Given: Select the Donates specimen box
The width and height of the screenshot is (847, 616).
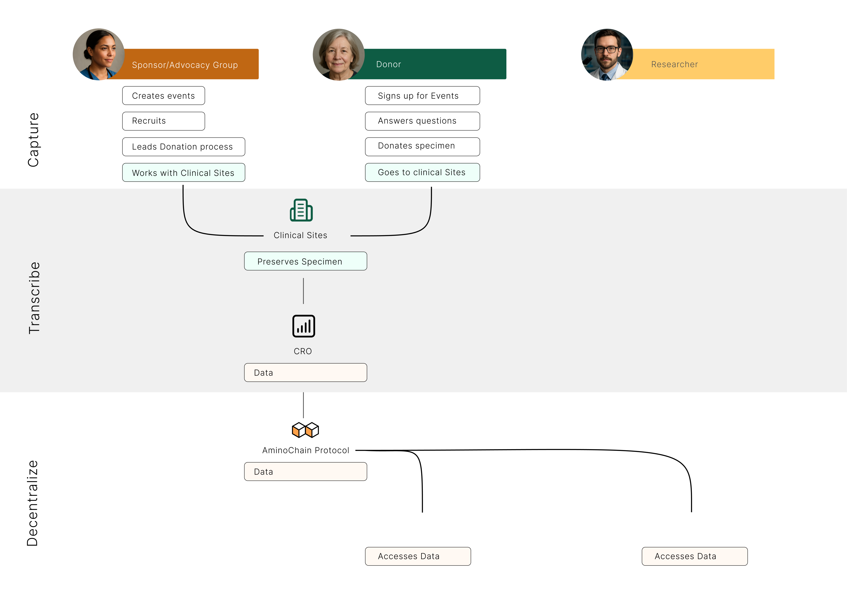Looking at the screenshot, I should (422, 147).
